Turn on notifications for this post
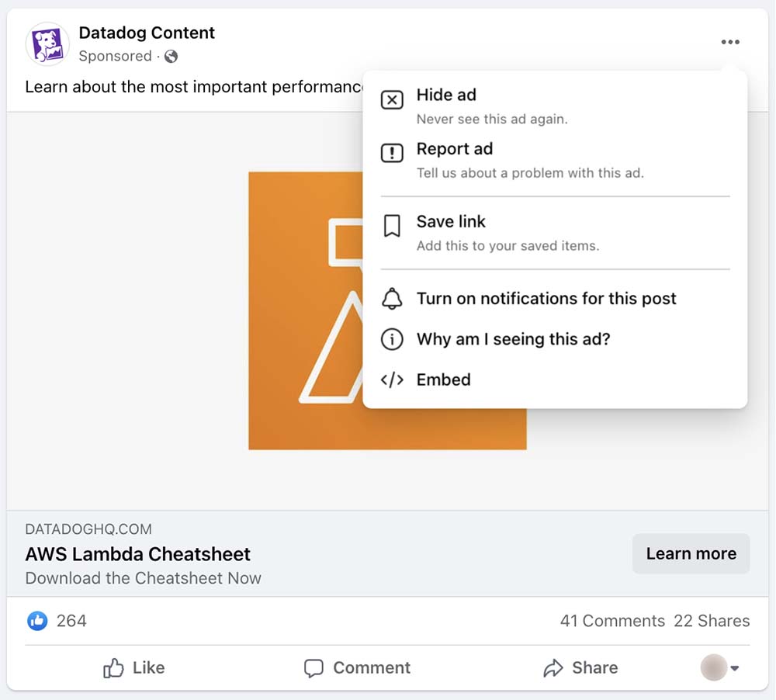The width and height of the screenshot is (776, 700). 556,299
